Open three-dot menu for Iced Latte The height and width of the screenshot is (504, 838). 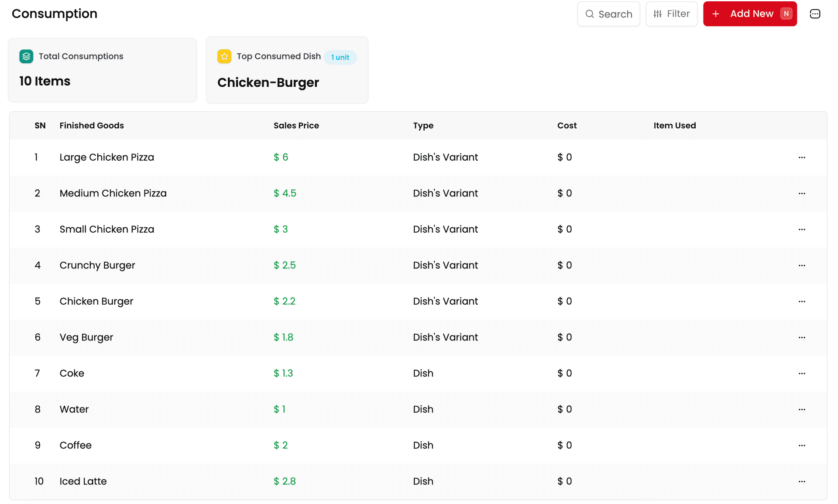click(x=801, y=481)
